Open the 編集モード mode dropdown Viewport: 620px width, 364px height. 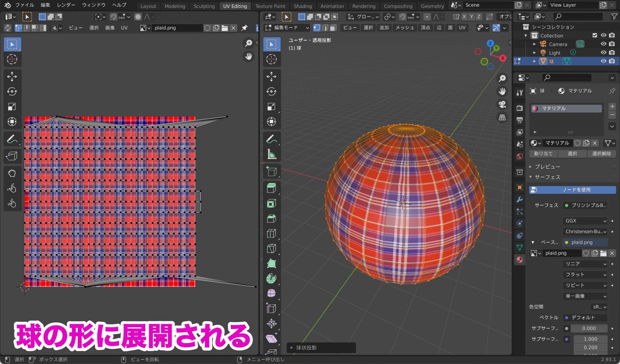click(287, 27)
